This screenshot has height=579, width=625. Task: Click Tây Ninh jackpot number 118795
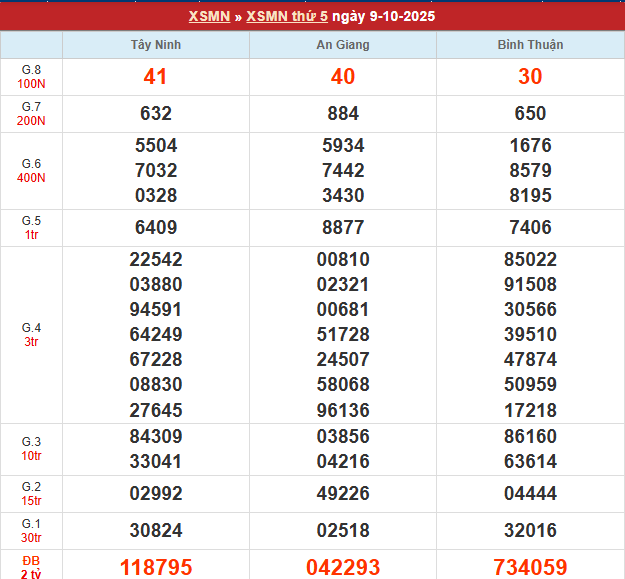(156, 567)
